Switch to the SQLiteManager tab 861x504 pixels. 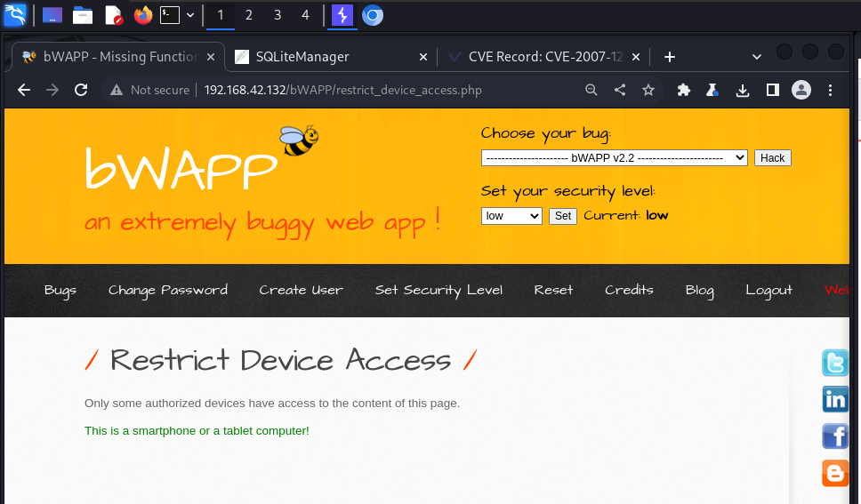pyautogui.click(x=302, y=57)
